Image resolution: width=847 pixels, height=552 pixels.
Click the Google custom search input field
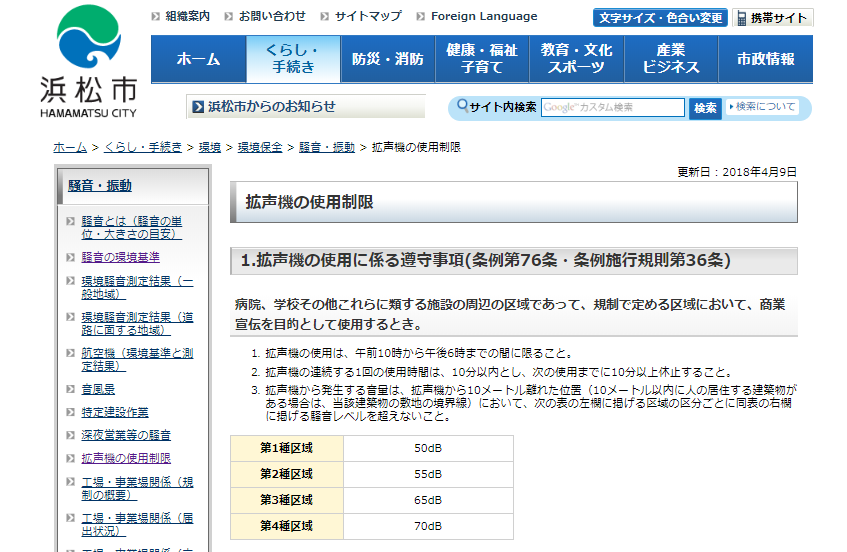point(612,108)
